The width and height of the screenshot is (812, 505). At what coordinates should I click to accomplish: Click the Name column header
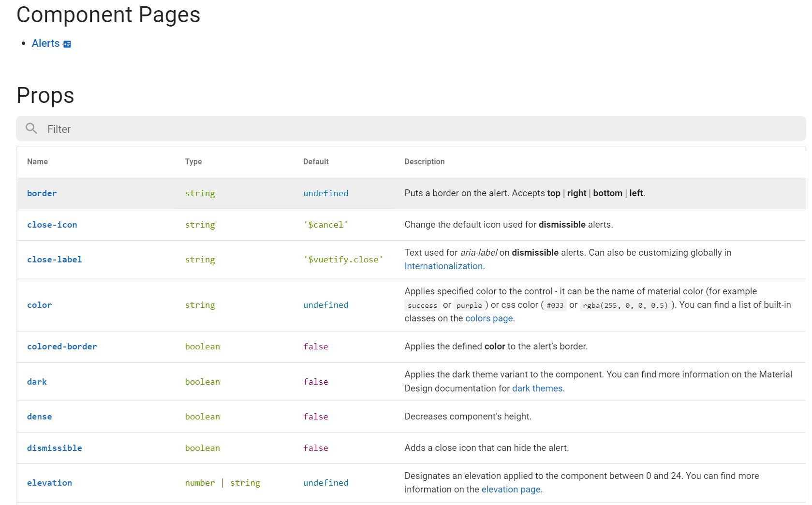[x=37, y=162]
